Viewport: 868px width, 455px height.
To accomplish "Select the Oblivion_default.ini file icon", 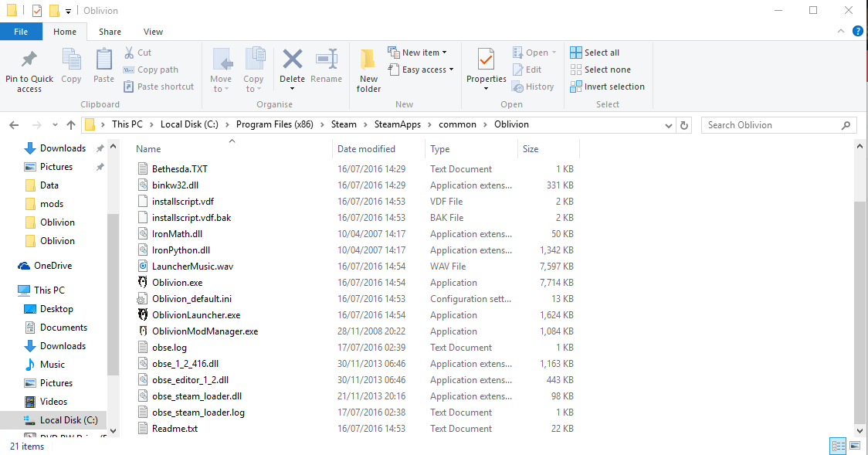I will 143,299.
